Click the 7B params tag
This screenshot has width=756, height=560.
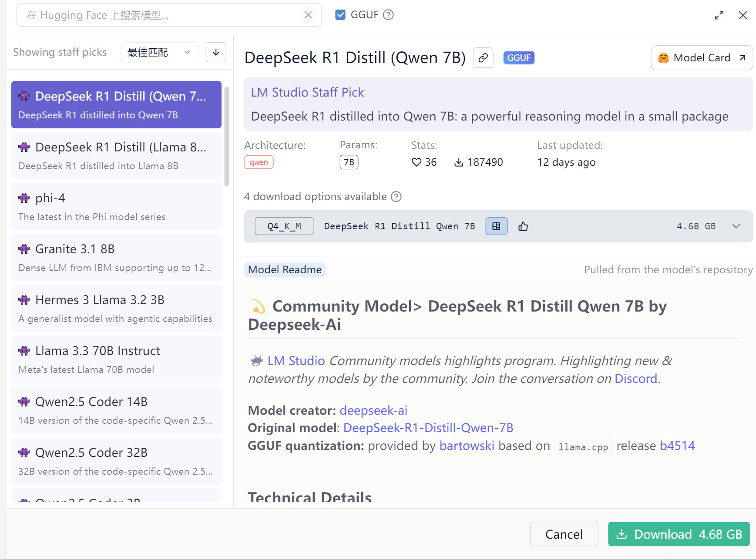point(349,162)
